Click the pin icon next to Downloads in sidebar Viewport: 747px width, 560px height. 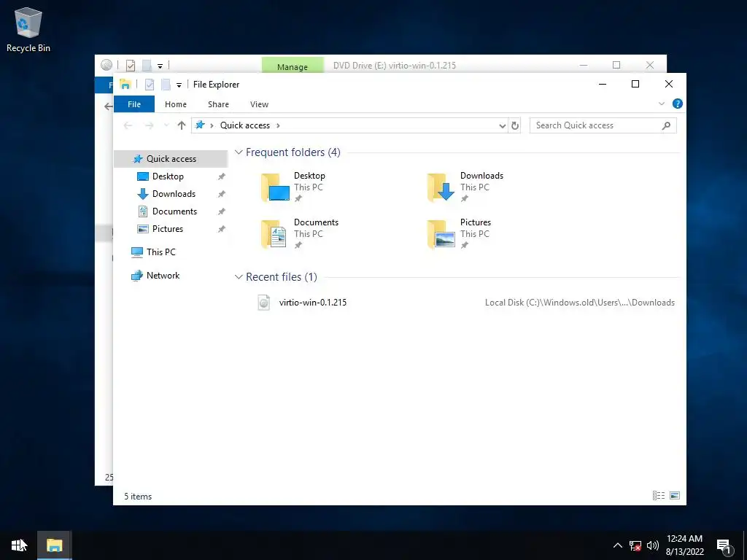(x=222, y=194)
